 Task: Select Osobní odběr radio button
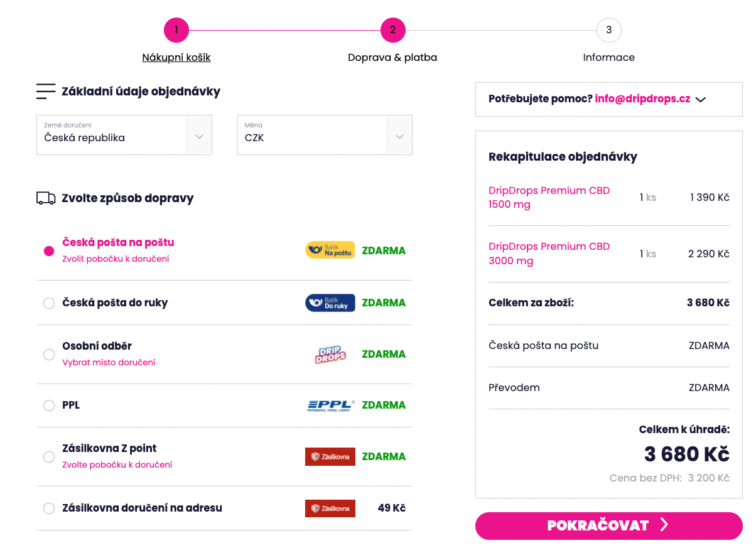click(49, 355)
